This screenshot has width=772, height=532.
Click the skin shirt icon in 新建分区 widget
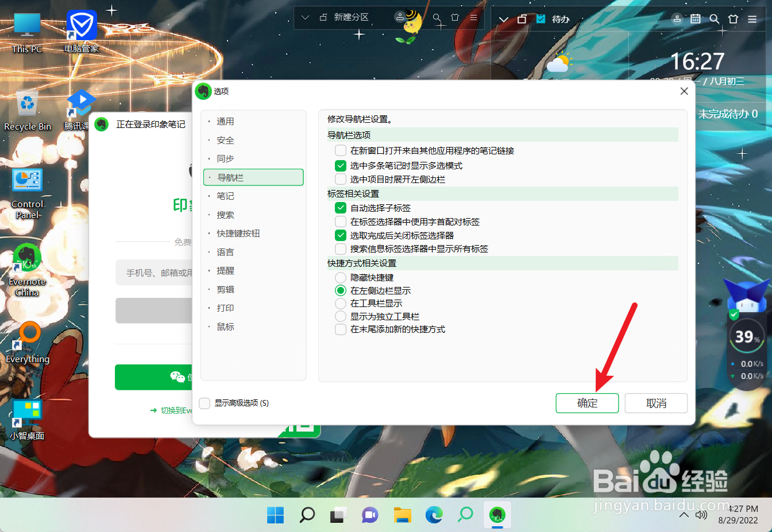click(455, 18)
